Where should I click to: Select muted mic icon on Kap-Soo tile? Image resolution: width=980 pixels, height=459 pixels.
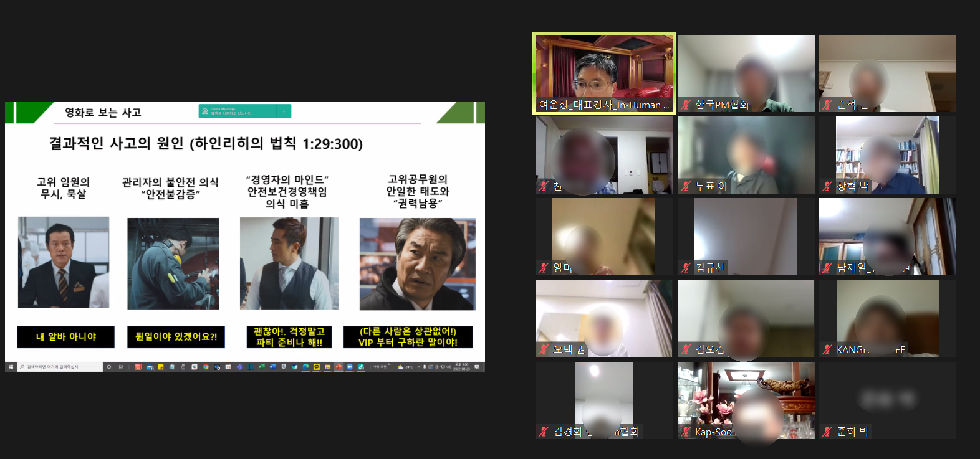coord(686,432)
